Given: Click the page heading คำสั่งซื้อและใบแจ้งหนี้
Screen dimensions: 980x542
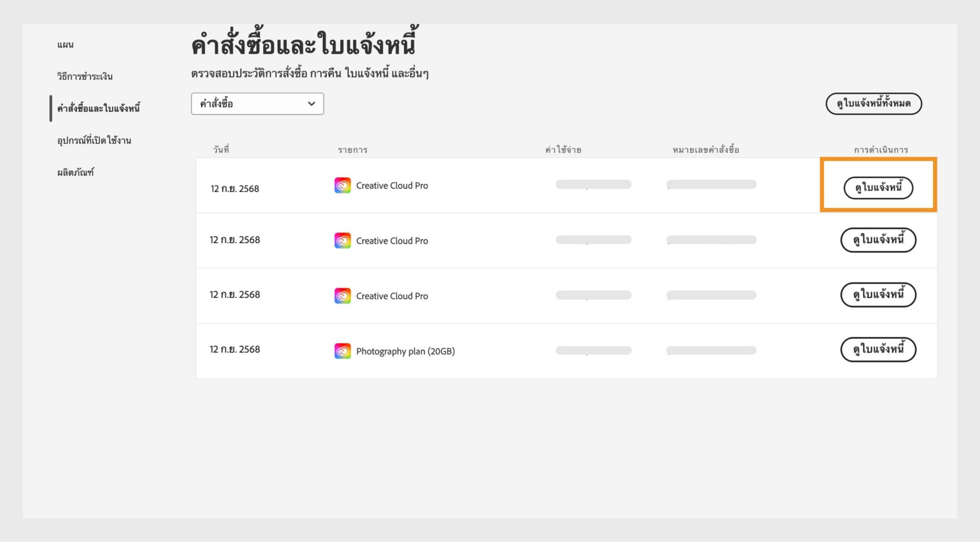Looking at the screenshot, I should click(x=304, y=42).
